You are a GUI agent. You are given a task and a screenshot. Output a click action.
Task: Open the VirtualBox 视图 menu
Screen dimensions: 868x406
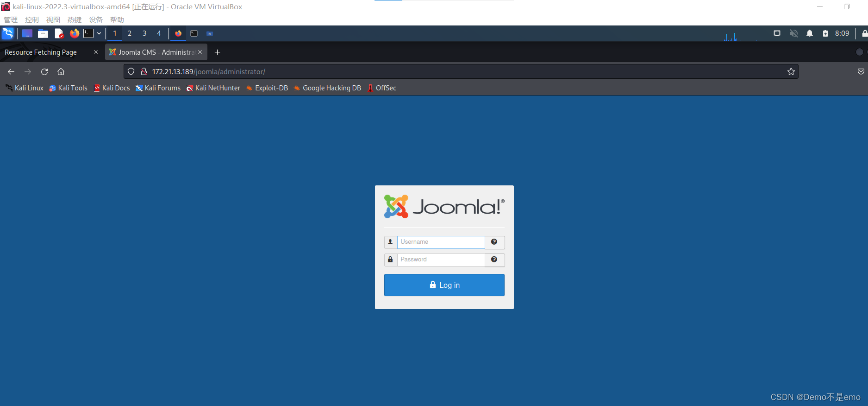tap(53, 19)
